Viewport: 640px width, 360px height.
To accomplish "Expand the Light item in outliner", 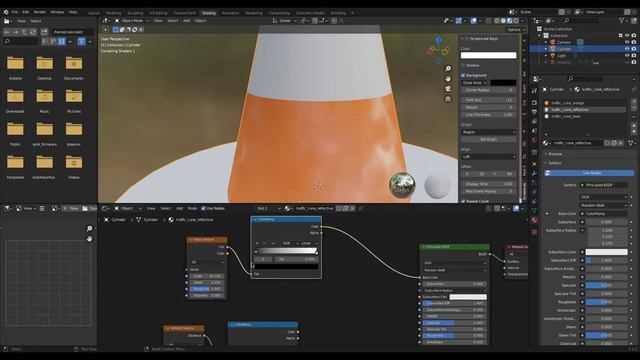I will [546, 56].
